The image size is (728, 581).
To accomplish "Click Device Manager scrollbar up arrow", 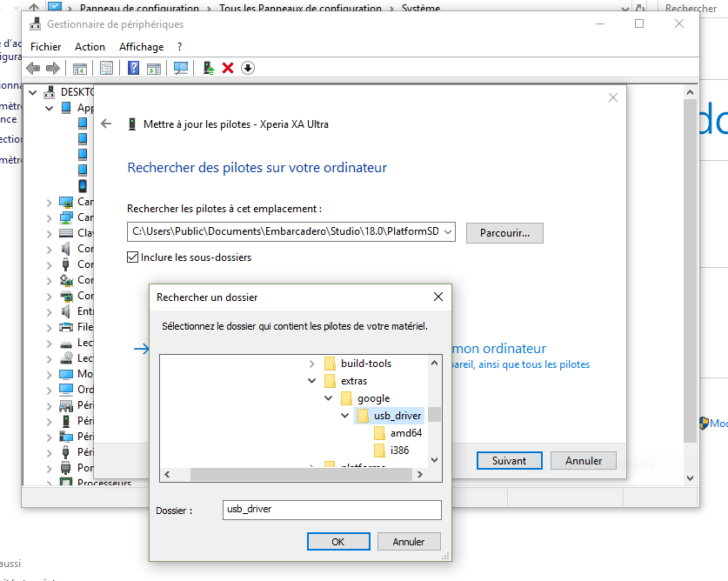I will pos(690,92).
